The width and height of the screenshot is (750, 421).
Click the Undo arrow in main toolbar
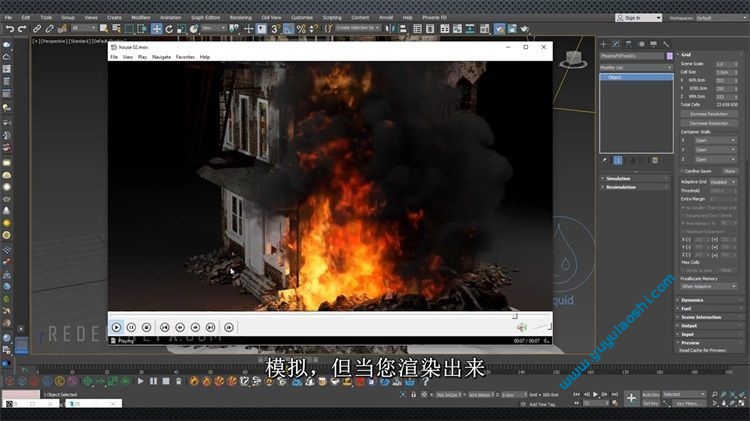click(x=9, y=29)
